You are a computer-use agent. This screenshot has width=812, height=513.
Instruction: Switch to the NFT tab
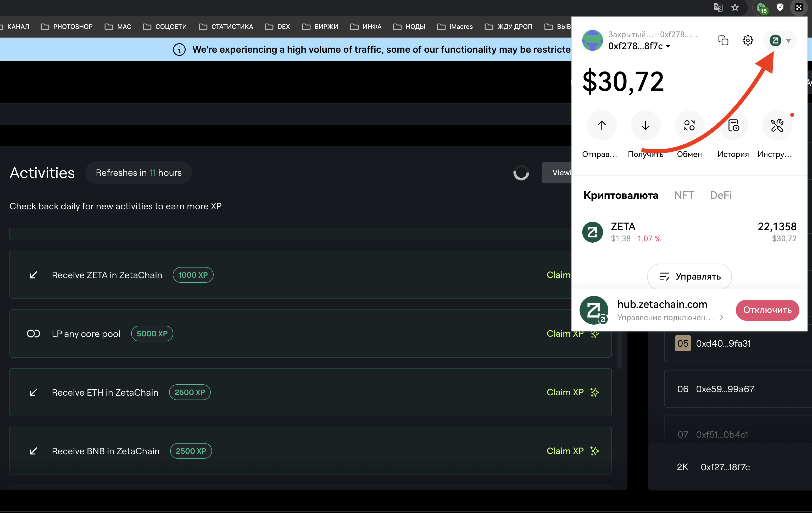click(x=684, y=195)
